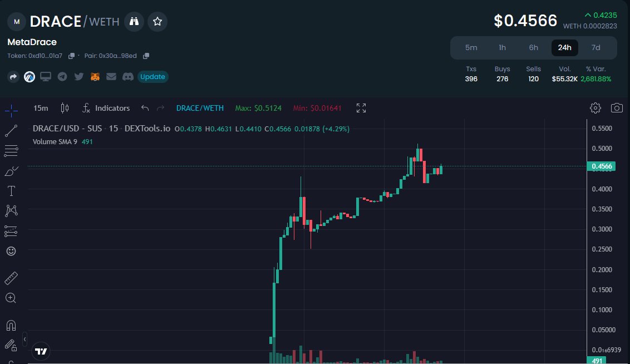The image size is (630, 364).
Task: Open the emoji icons tool
Action: 11,251
